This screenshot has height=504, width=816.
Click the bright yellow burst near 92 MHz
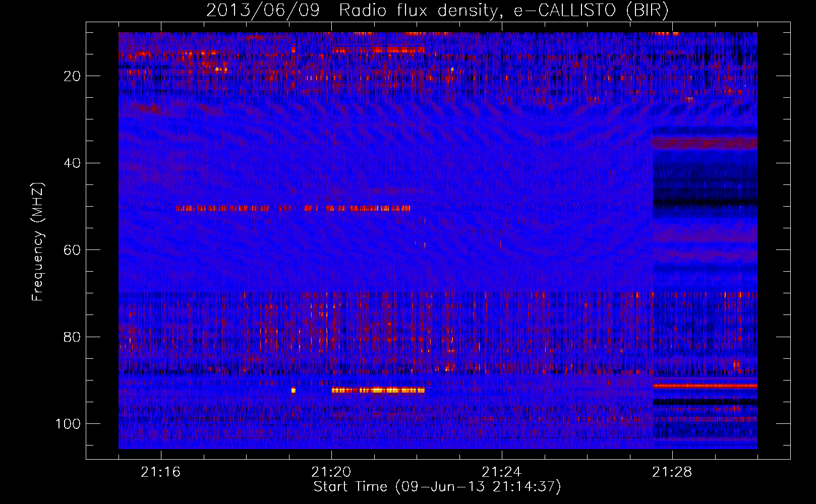click(378, 390)
